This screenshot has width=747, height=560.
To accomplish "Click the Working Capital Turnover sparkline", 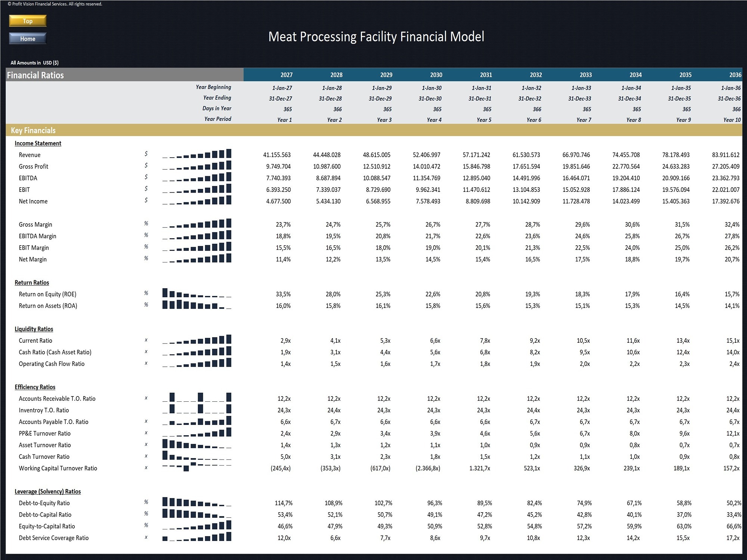I will 197,467.
